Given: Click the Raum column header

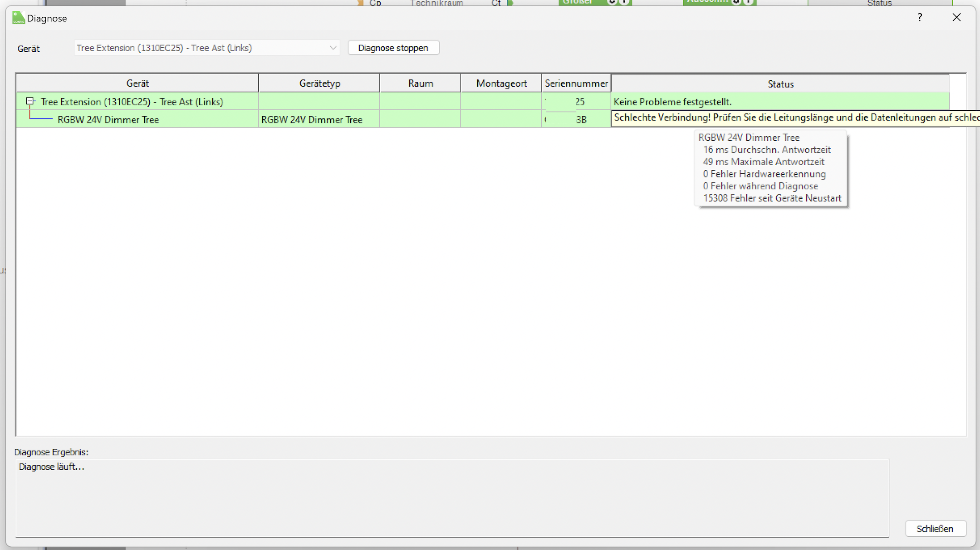Looking at the screenshot, I should [x=420, y=83].
